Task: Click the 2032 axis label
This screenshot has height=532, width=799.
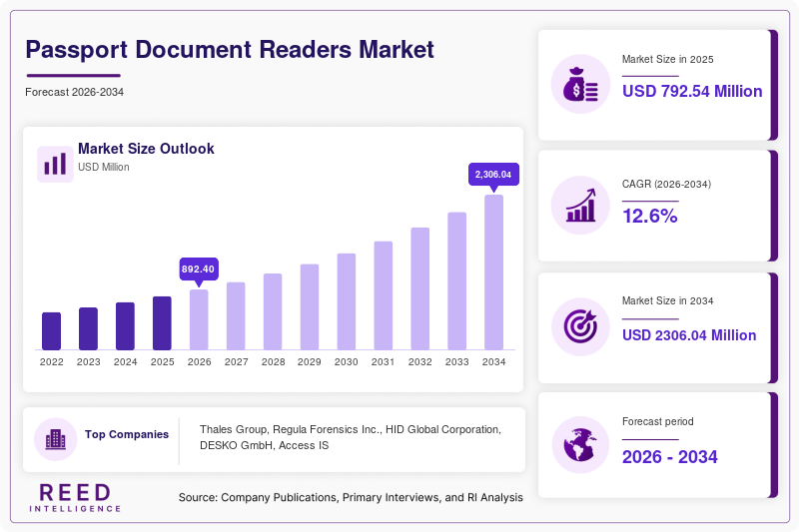Action: (x=419, y=362)
